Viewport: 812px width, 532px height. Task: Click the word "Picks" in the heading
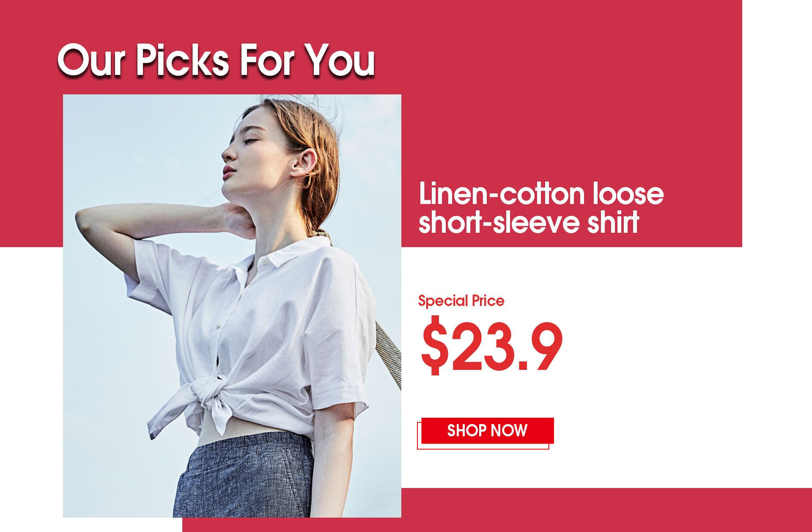[182, 60]
